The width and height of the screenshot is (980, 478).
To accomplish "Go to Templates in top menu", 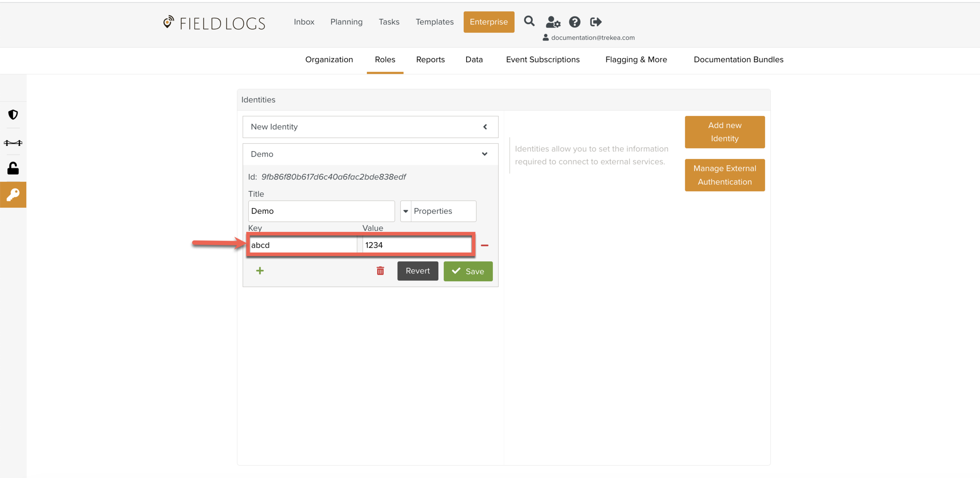I will [x=434, y=22].
